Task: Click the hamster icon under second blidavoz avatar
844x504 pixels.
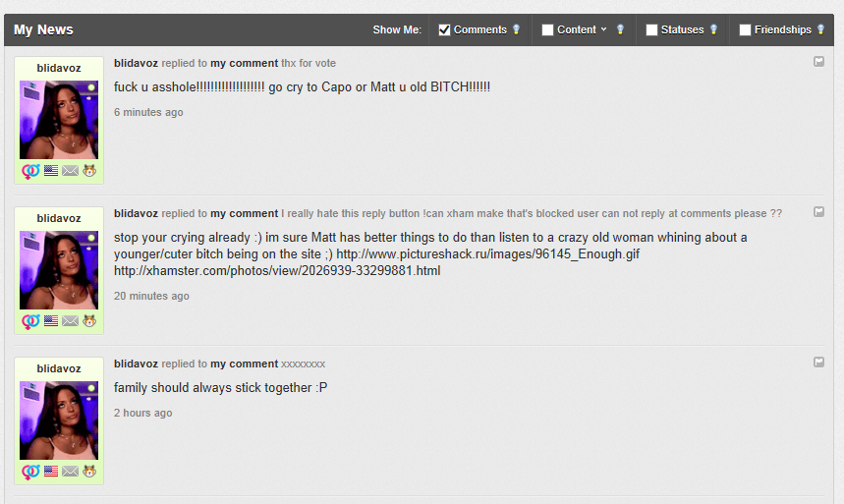Action: (x=89, y=321)
